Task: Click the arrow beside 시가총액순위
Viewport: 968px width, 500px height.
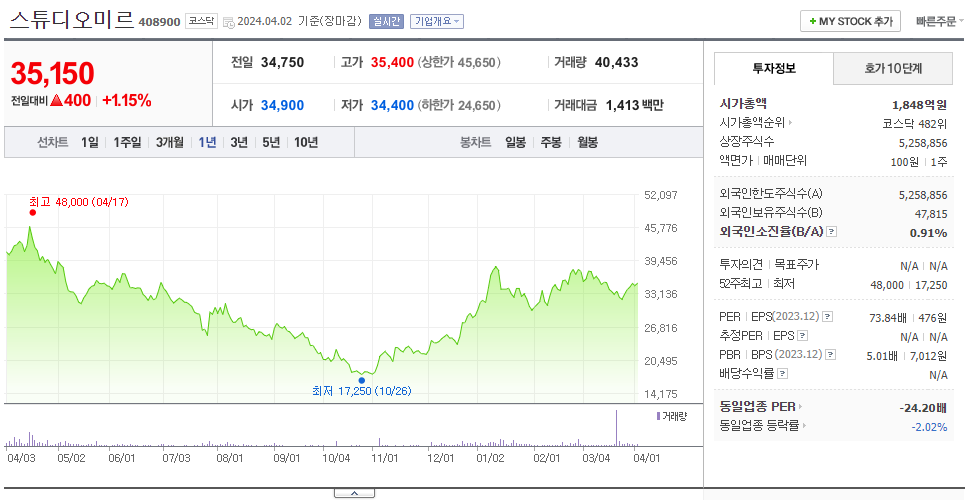Action: (x=790, y=123)
